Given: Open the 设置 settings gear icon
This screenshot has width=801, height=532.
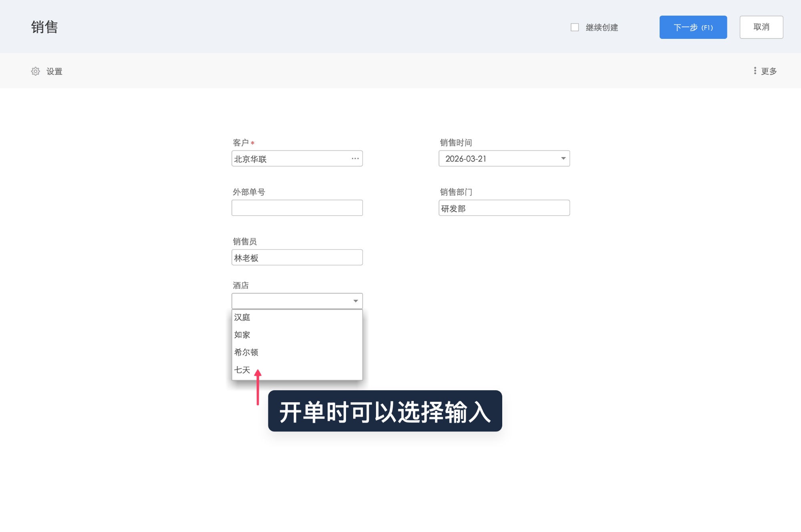Looking at the screenshot, I should 36,71.
